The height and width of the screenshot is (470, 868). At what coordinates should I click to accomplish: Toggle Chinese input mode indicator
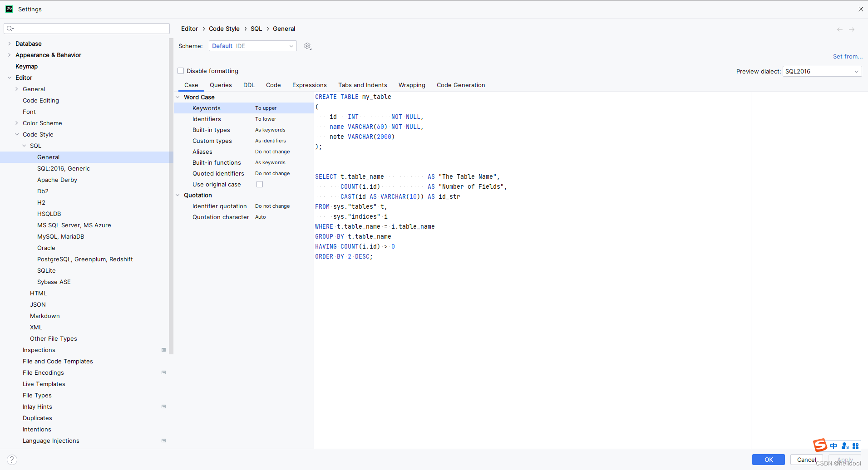[x=833, y=446]
